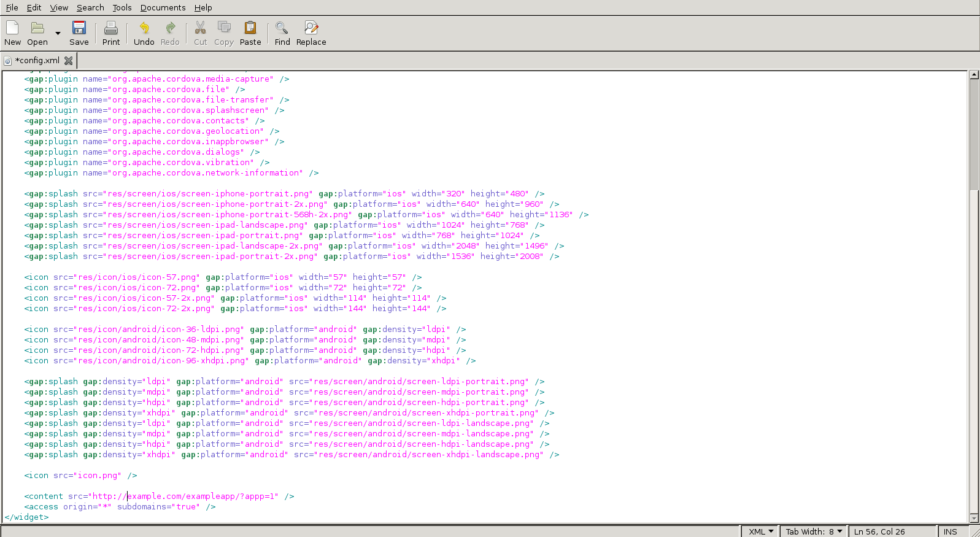
Task: Open the XML language selector in the status bar
Action: 760,531
